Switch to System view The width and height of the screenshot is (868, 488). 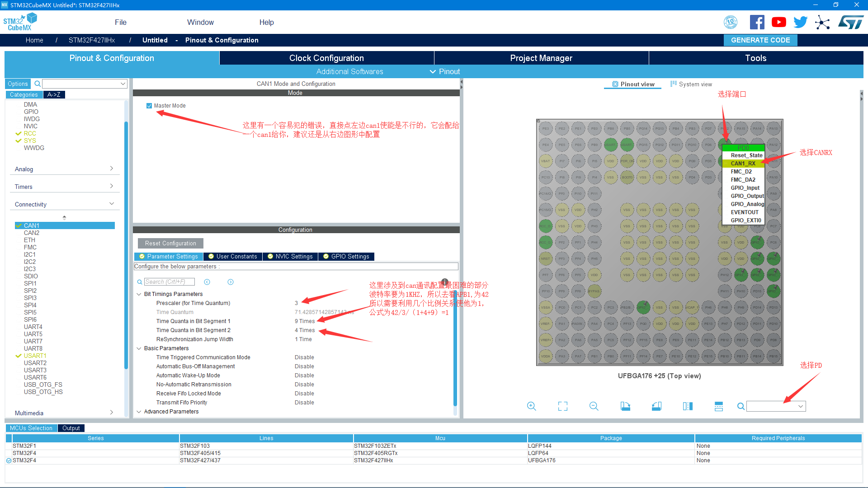click(x=691, y=84)
